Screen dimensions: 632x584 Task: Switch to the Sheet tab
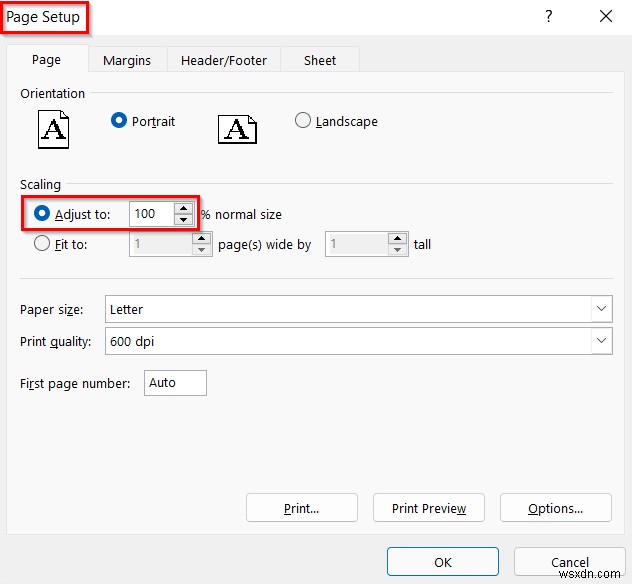point(320,60)
